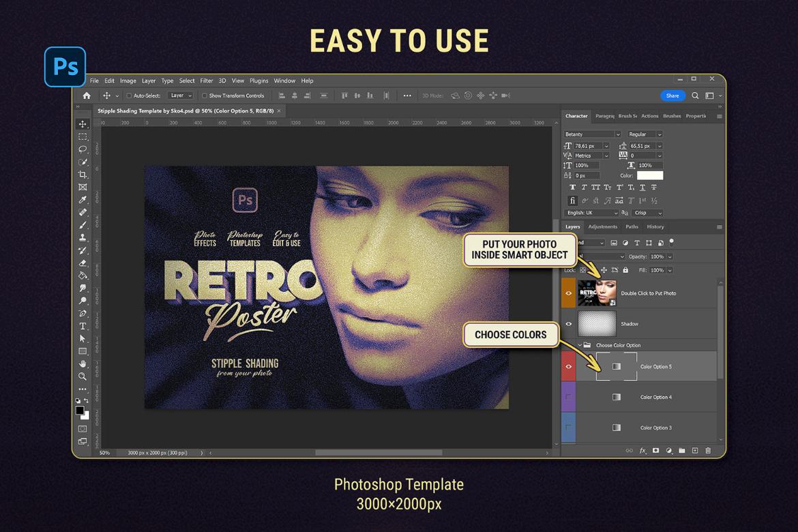The image size is (798, 532).
Task: Show the Color Option 3 layer
Action: (568, 428)
